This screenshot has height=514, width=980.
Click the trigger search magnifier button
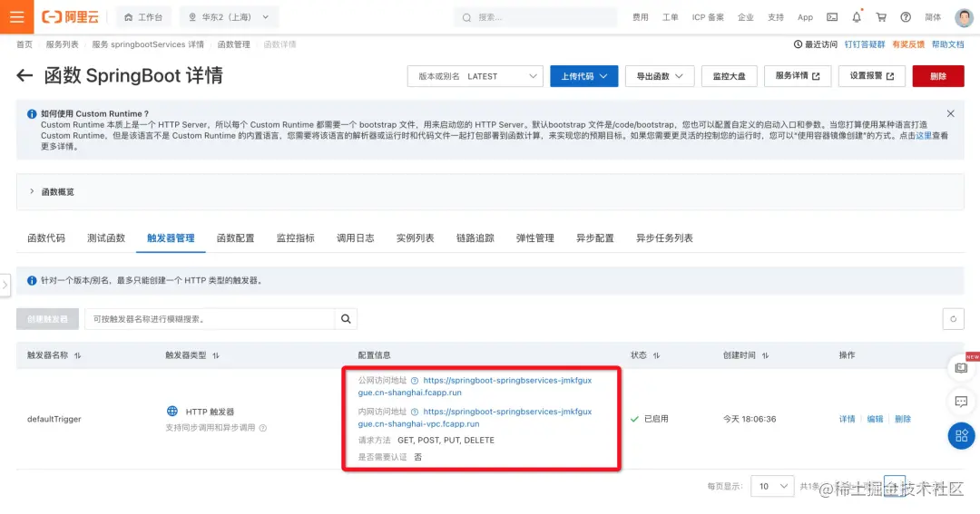tap(346, 319)
